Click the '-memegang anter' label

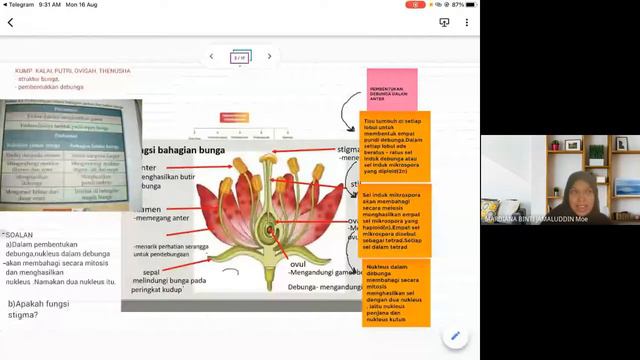pos(162,218)
